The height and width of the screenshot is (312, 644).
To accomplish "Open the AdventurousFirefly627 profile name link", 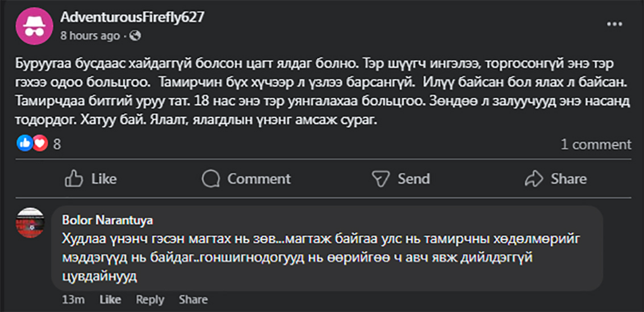I will tap(132, 17).
